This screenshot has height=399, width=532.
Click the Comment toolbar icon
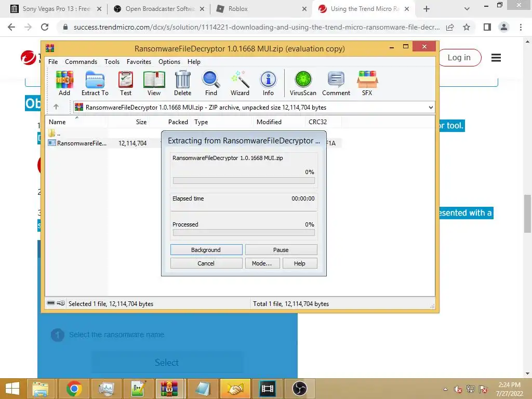[x=336, y=83]
